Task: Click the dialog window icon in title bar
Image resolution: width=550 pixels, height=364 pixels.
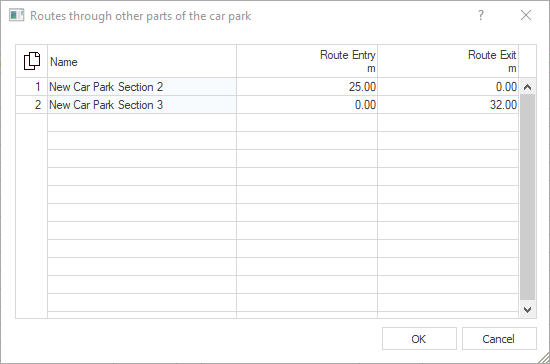Action: 16,15
